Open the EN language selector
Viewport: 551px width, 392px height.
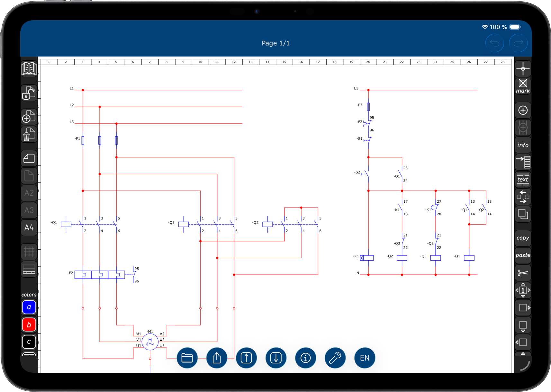pyautogui.click(x=364, y=358)
